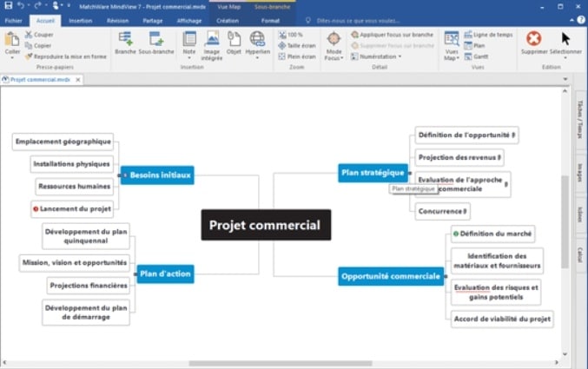The image size is (588, 369).
Task: Select the Lancement du projet node
Action: 72,209
